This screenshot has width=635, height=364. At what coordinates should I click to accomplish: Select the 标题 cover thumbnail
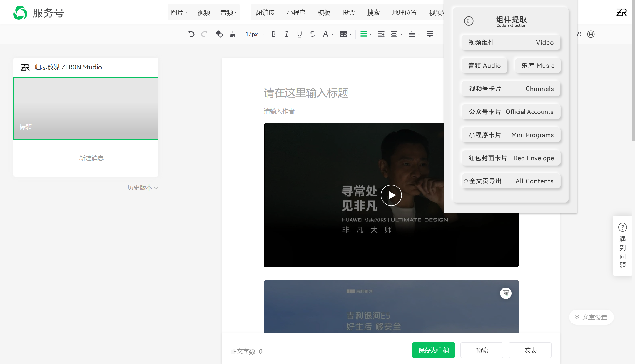point(86,108)
